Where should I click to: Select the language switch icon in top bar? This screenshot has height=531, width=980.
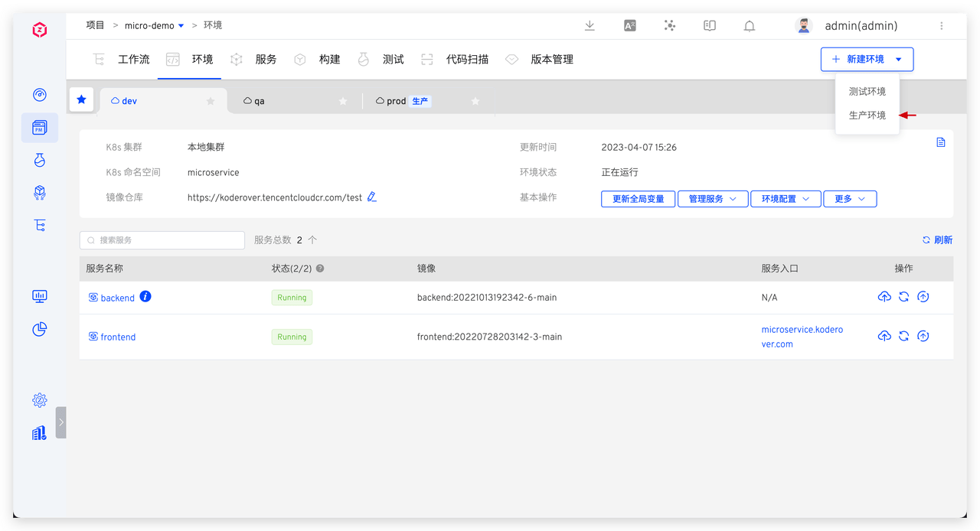pos(629,25)
